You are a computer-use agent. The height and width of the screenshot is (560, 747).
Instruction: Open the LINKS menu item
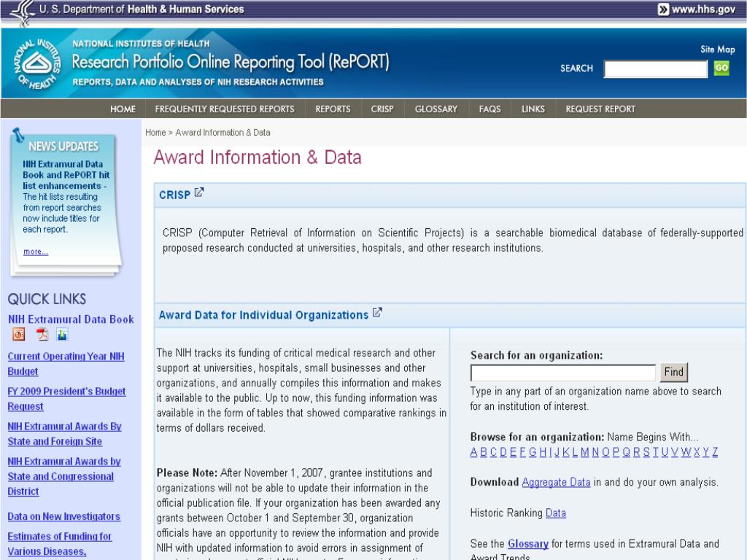click(533, 109)
